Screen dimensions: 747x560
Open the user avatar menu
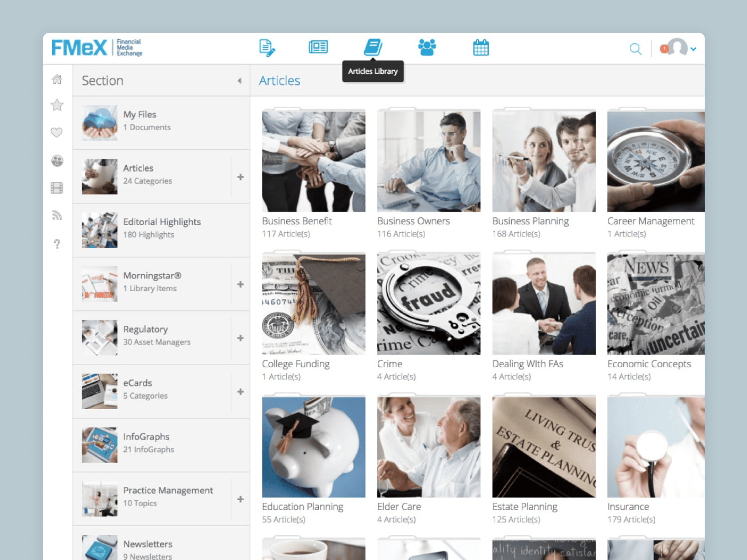point(682,48)
